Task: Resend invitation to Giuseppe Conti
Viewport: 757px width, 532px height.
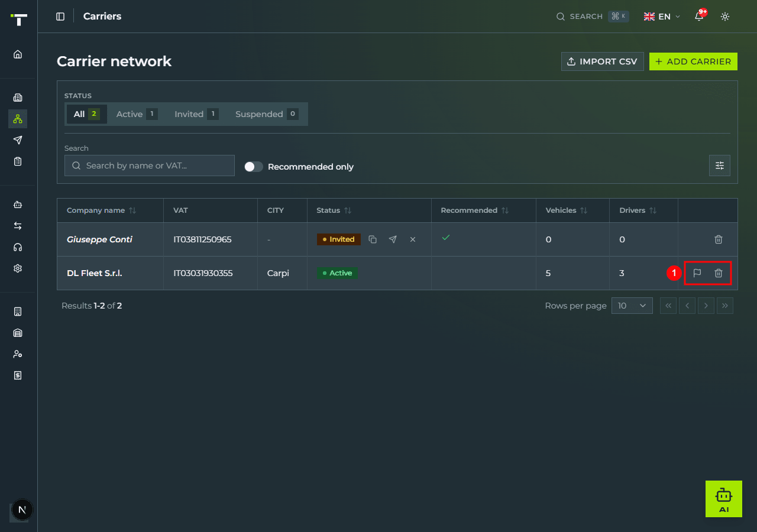Action: (393, 239)
